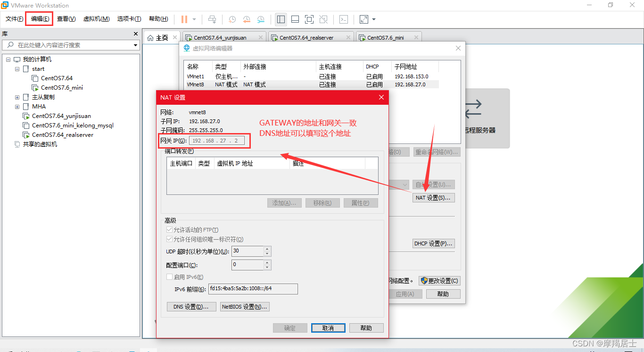
Task: Open the stretch display dropdown arrow
Action: tap(374, 19)
